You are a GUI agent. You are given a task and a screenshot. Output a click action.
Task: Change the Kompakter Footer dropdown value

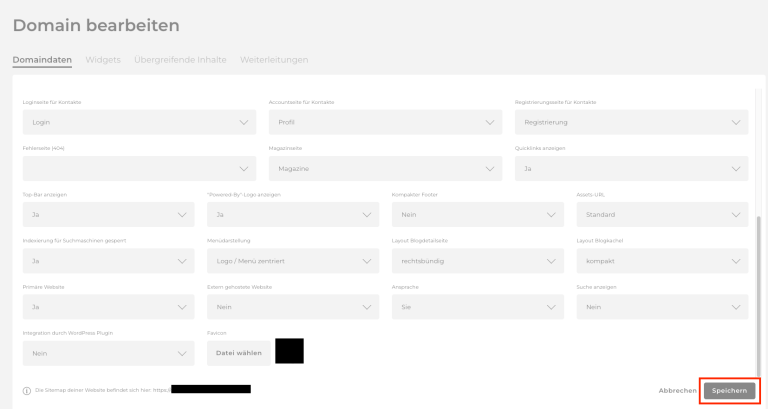tap(477, 214)
